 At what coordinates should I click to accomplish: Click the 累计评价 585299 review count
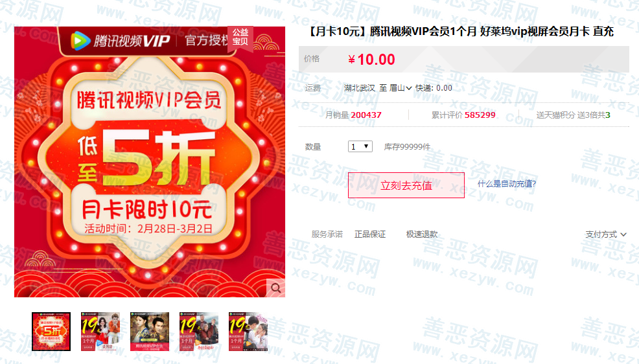point(463,115)
